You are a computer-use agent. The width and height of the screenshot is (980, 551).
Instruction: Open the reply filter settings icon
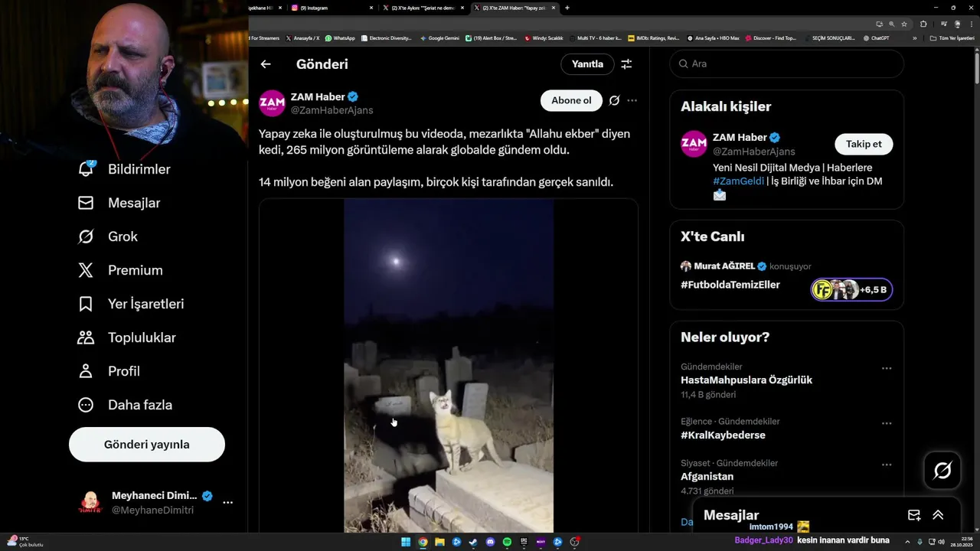[626, 64]
